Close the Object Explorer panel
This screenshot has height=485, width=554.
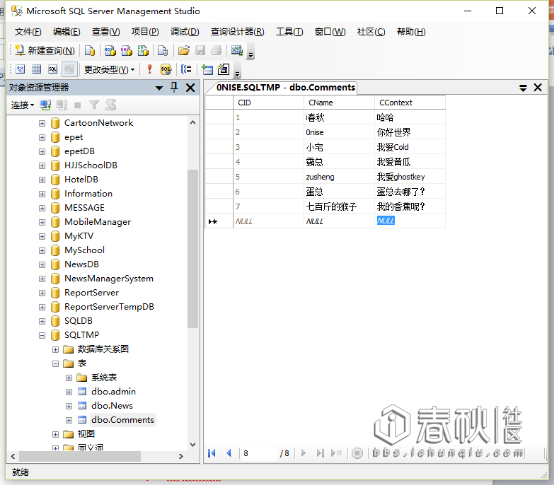coord(190,88)
